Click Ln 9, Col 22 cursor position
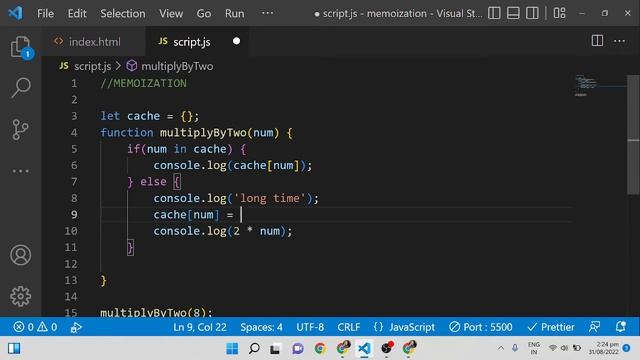Viewport: 640px width, 360px height. [x=200, y=327]
